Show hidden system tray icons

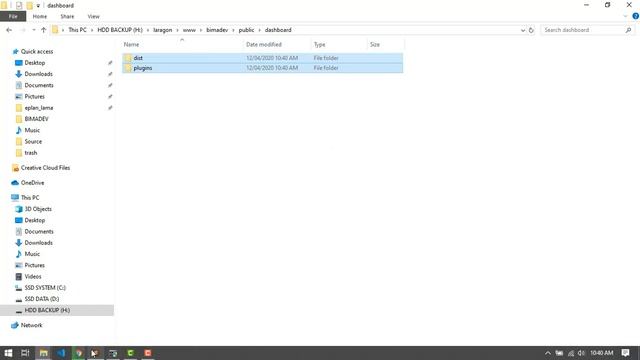[x=548, y=353]
